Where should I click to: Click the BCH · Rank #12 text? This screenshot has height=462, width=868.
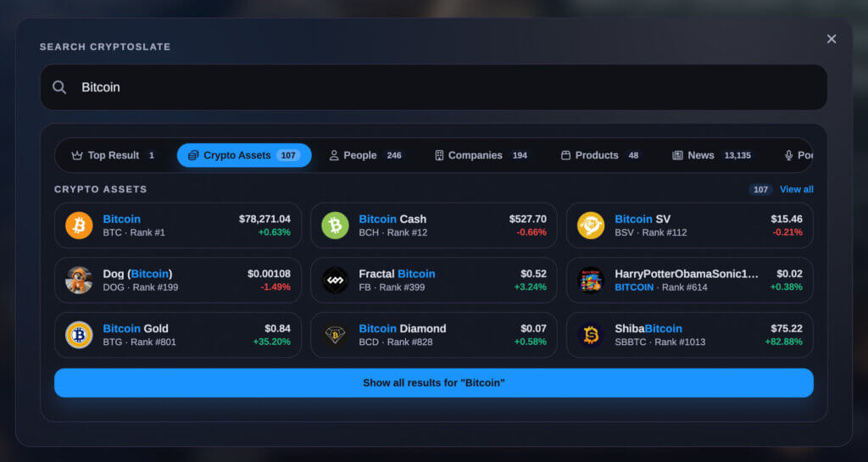393,232
